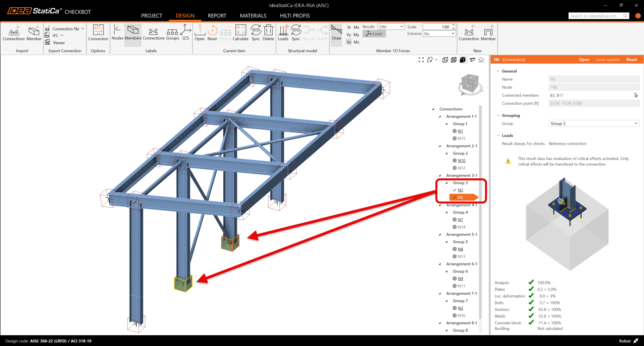Toggle the Vz force component
This screenshot has width=644, height=346.
349,42
